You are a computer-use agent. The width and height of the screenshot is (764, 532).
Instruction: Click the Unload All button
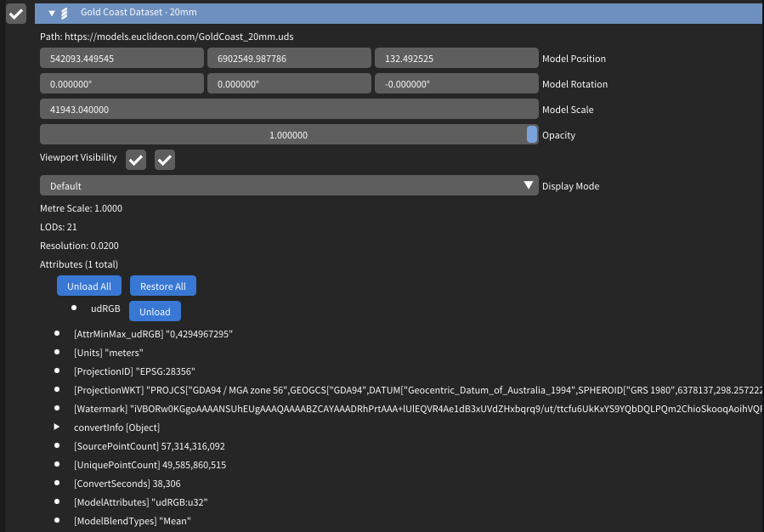(89, 286)
